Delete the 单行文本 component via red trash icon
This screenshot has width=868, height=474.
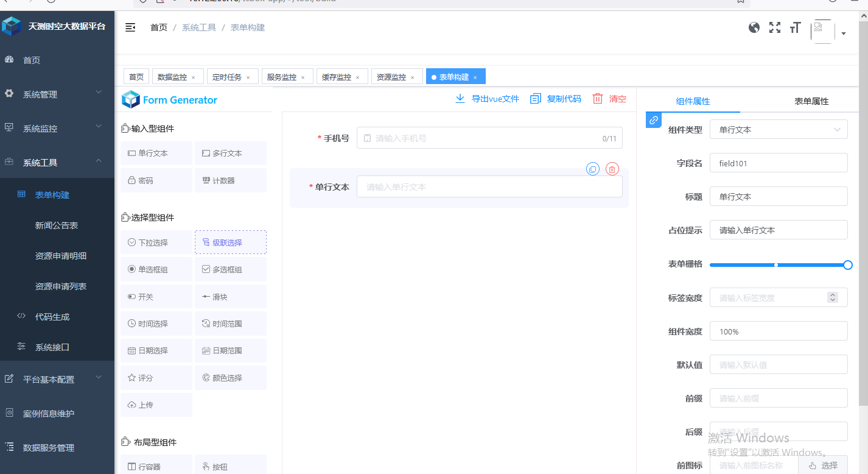(612, 169)
